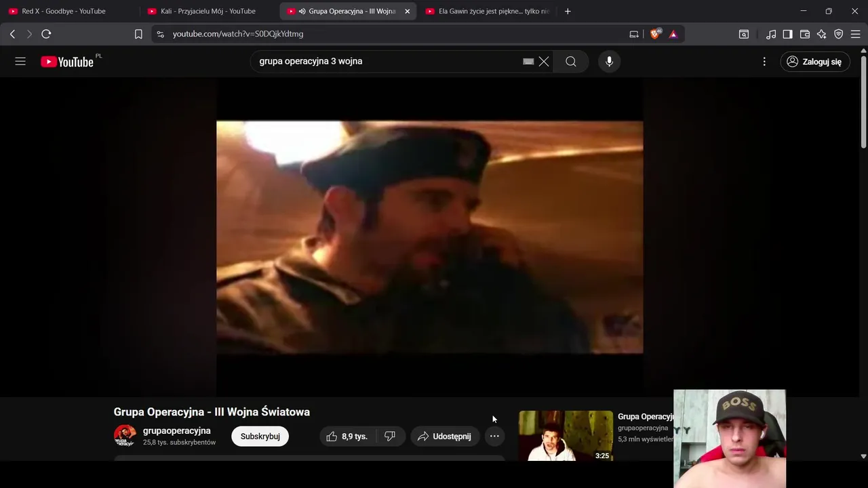Open grupaoperacyjna channel avatar
The width and height of the screenshot is (868, 488).
[125, 436]
